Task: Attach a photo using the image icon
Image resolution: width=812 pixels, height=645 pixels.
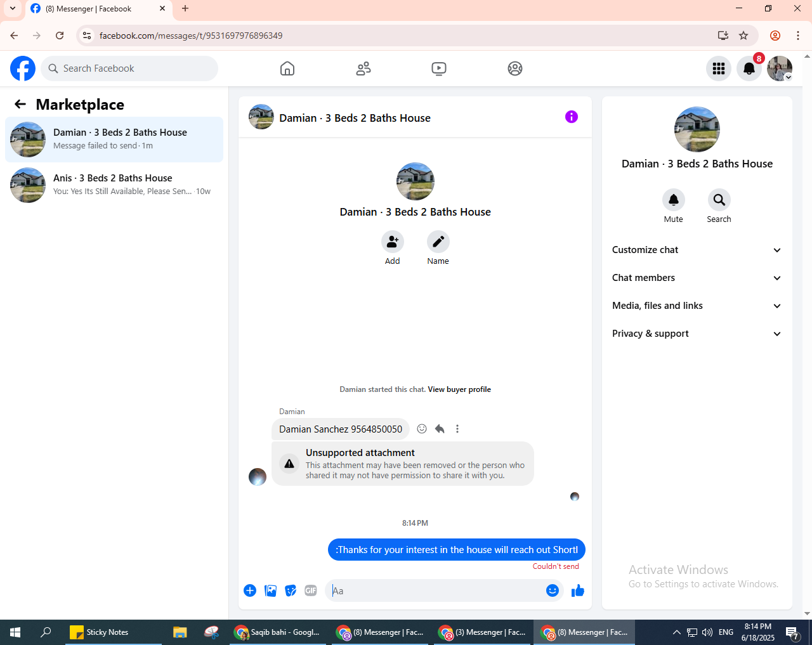Action: (270, 590)
